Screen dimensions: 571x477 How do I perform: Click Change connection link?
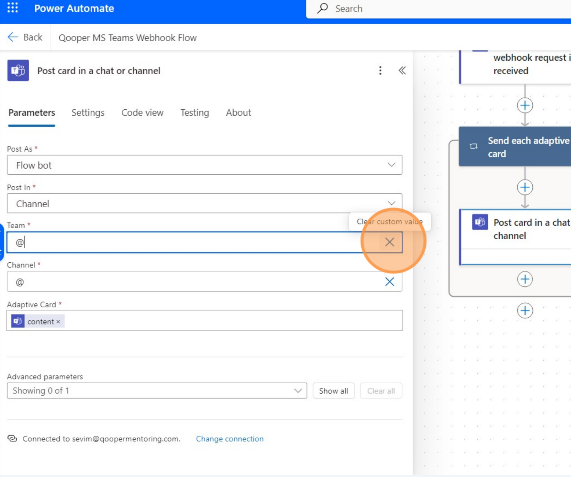230,439
